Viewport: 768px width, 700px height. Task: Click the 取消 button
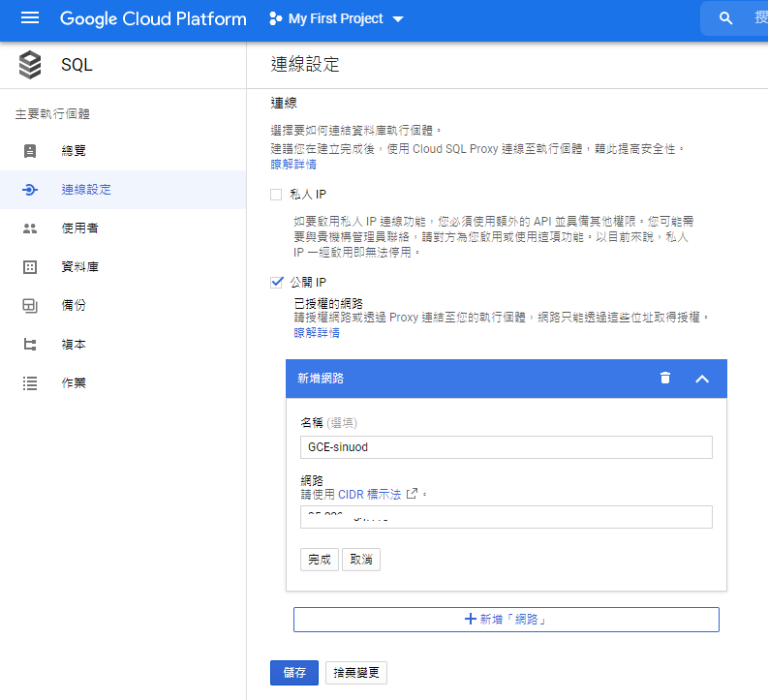pyautogui.click(x=361, y=560)
